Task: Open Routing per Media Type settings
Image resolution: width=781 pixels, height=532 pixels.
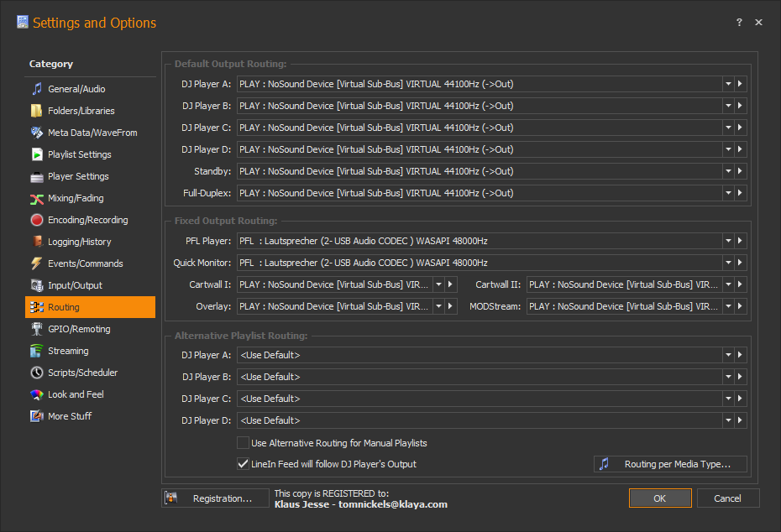Action: pyautogui.click(x=670, y=464)
